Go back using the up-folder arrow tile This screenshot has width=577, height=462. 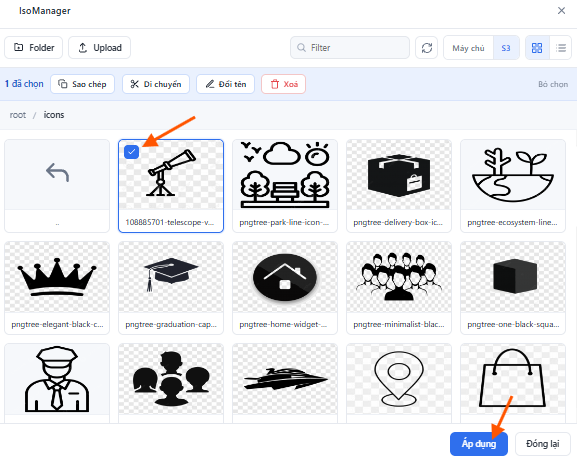click(x=57, y=186)
